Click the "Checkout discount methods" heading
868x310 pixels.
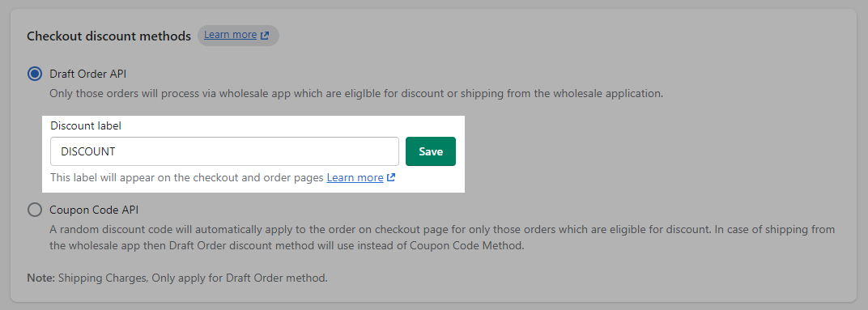109,36
